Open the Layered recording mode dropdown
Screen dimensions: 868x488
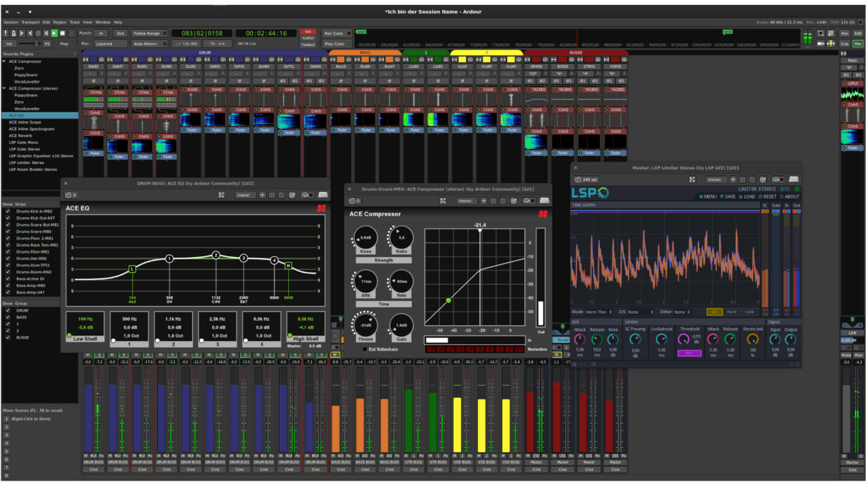(111, 42)
